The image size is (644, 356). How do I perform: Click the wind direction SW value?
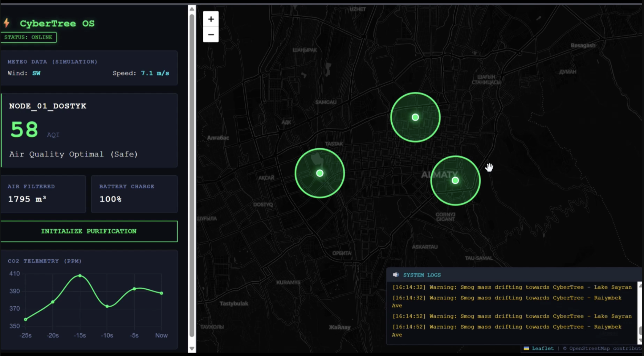(x=36, y=73)
